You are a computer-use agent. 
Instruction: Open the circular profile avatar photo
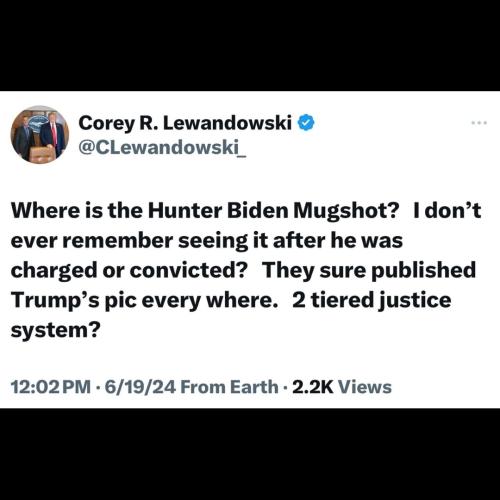pyautogui.click(x=40, y=135)
